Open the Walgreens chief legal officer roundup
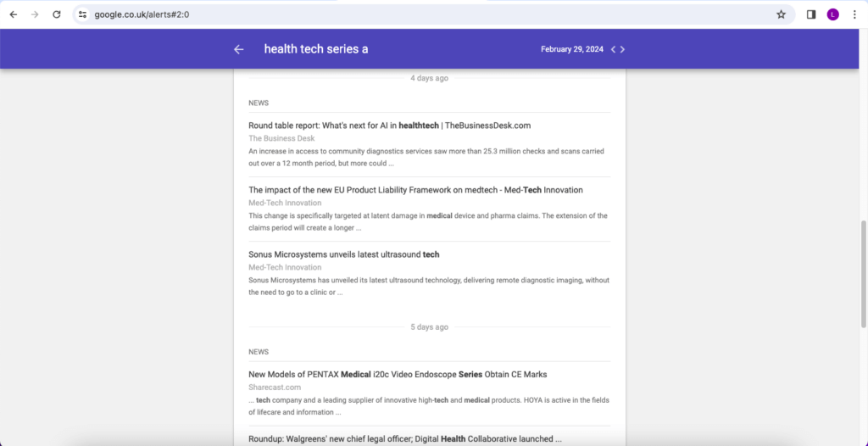 pos(404,438)
